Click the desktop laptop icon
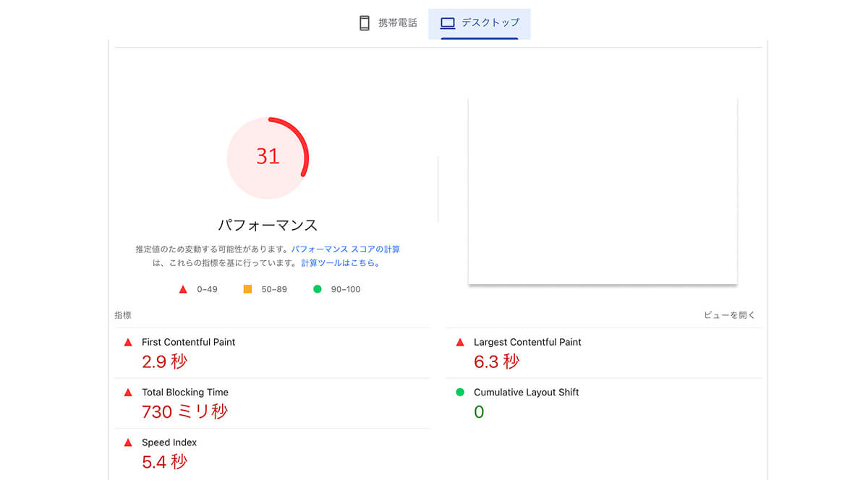The width and height of the screenshot is (868, 488). [448, 23]
